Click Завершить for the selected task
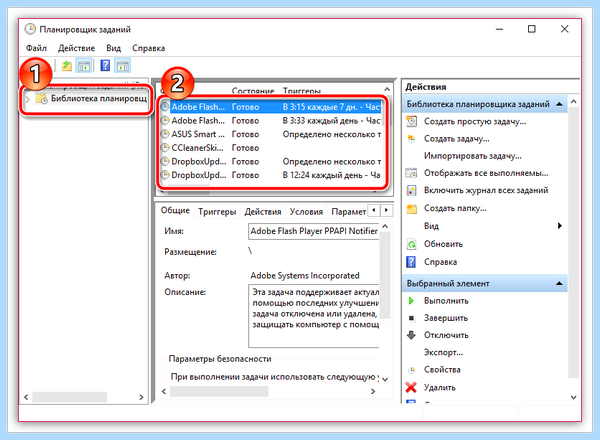The width and height of the screenshot is (600, 440). (x=446, y=318)
